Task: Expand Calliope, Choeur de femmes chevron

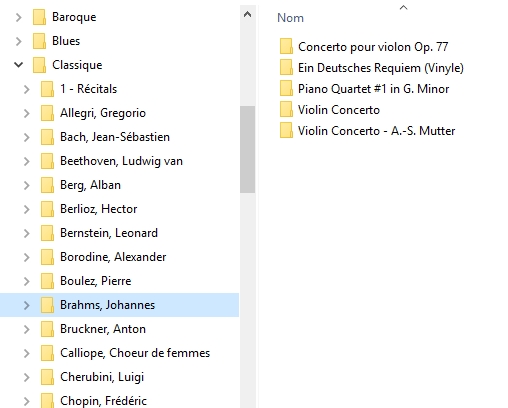Action: pyautogui.click(x=27, y=353)
